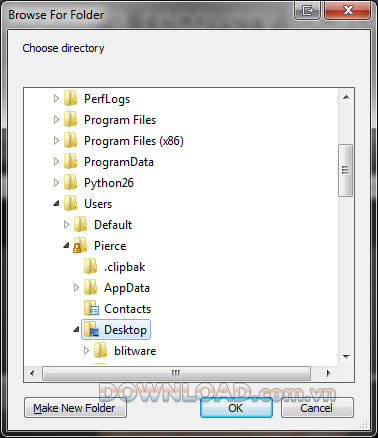Select the PerfLogs folder icon
Image resolution: width=378 pixels, height=438 pixels.
[71, 99]
